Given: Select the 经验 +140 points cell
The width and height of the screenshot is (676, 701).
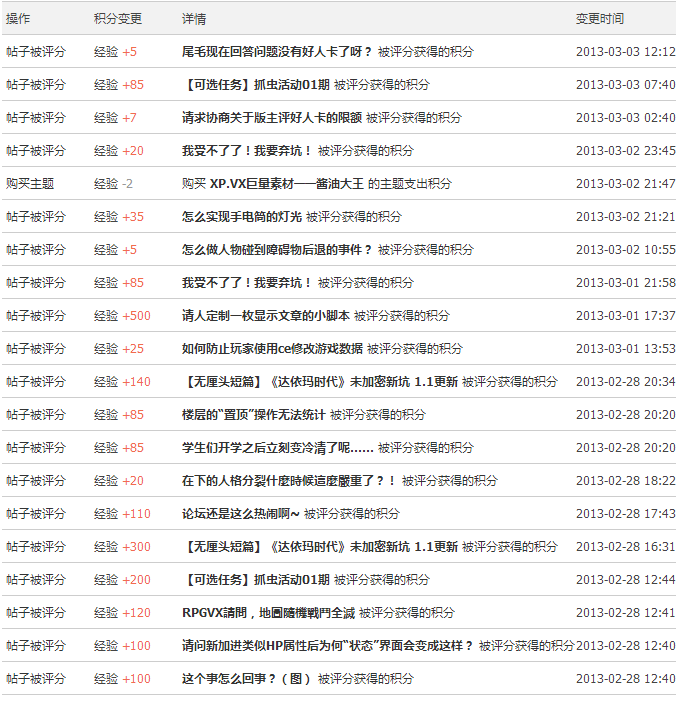Looking at the screenshot, I should (122, 382).
